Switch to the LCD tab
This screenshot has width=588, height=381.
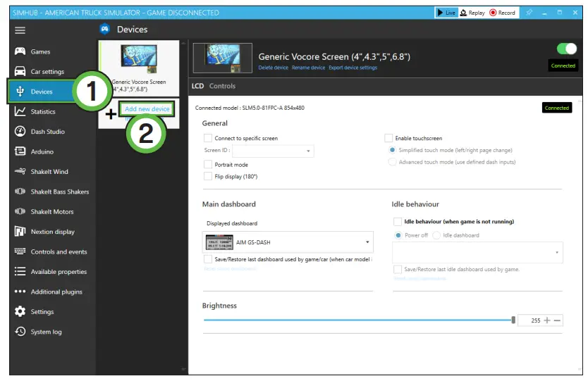197,86
